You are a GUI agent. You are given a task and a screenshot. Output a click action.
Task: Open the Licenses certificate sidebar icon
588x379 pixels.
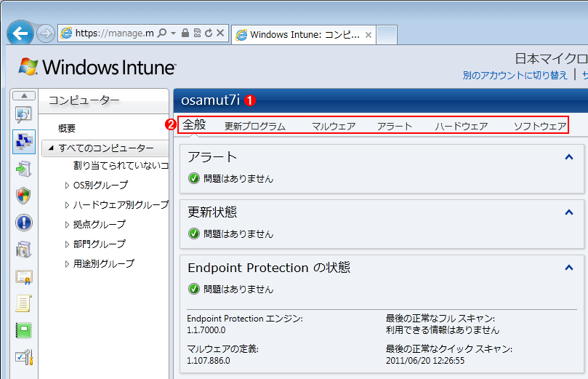pyautogui.click(x=24, y=277)
